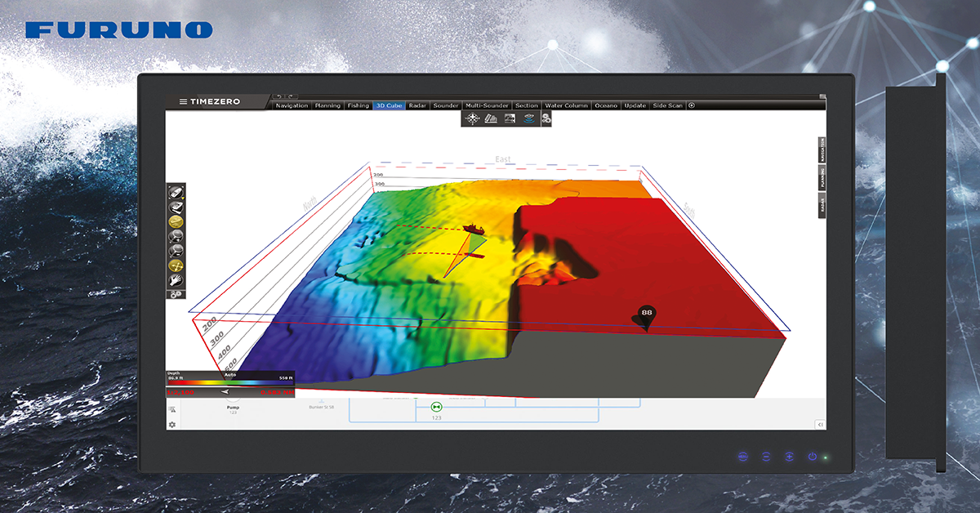980x513 pixels.
Task: Click the 88 depth marker pin
Action: tap(647, 317)
